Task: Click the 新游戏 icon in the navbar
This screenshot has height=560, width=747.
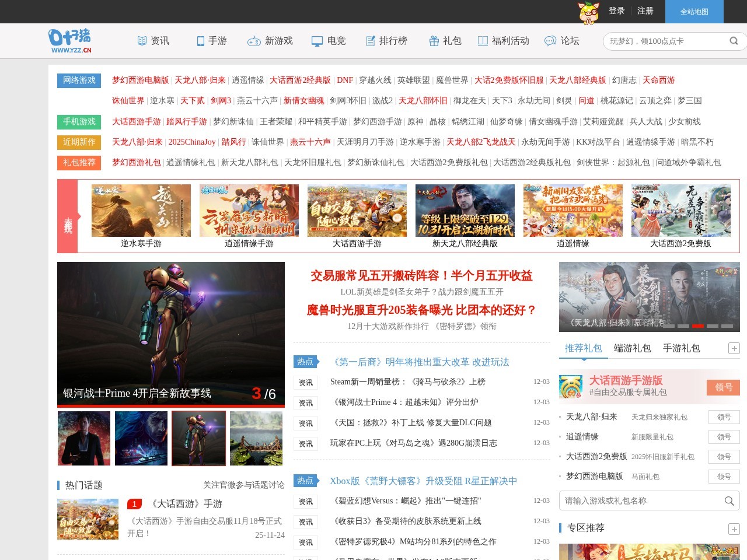Action: click(x=254, y=41)
